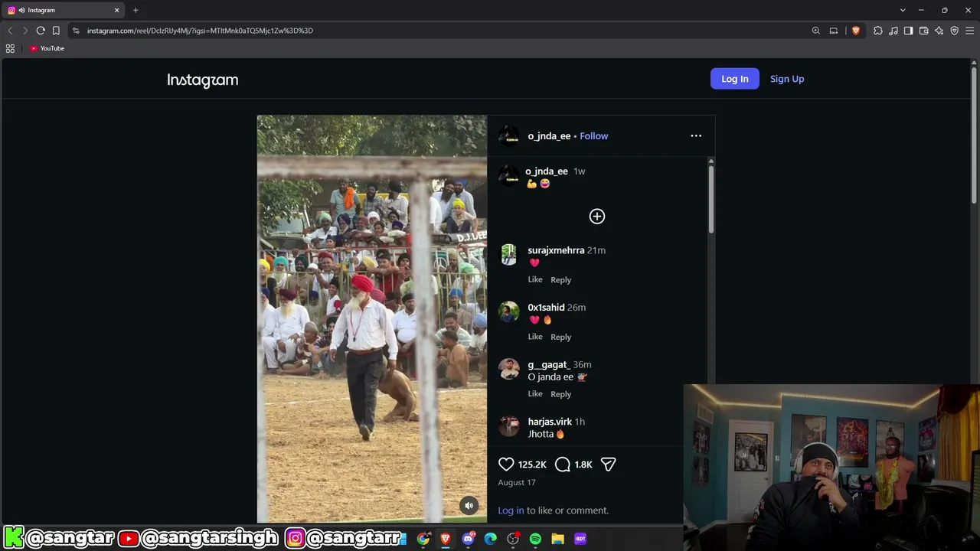Image resolution: width=980 pixels, height=551 pixels.
Task: Click the 1.8K comments count
Action: pyautogui.click(x=583, y=465)
